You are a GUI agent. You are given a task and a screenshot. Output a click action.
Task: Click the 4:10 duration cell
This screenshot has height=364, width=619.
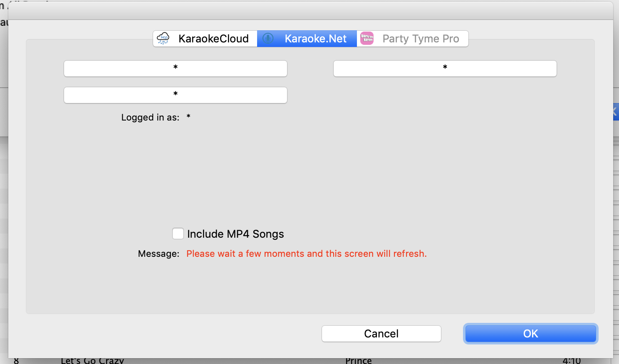click(x=571, y=361)
